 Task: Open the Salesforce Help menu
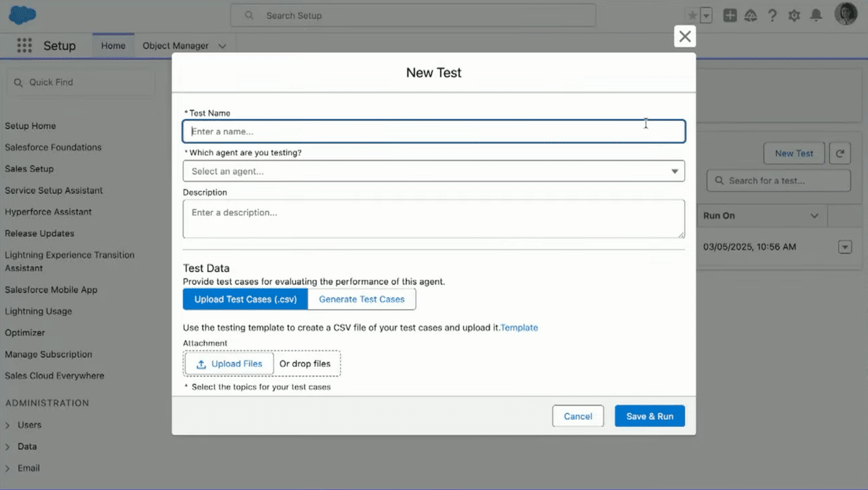772,14
